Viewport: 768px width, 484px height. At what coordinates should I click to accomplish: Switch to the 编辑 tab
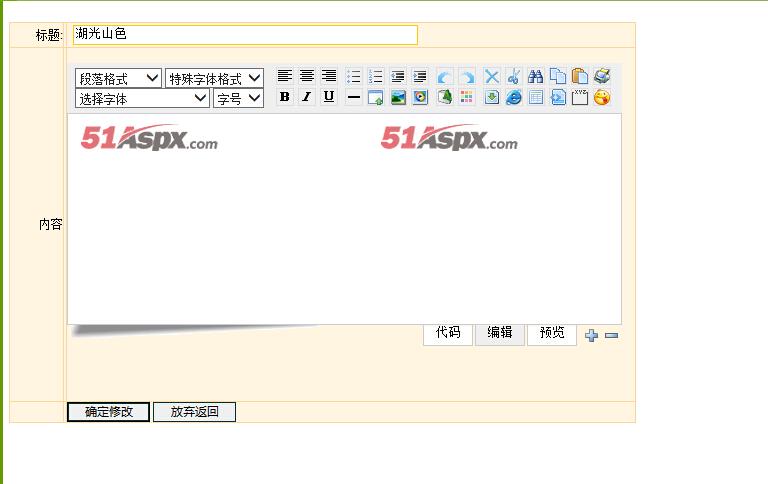[500, 333]
